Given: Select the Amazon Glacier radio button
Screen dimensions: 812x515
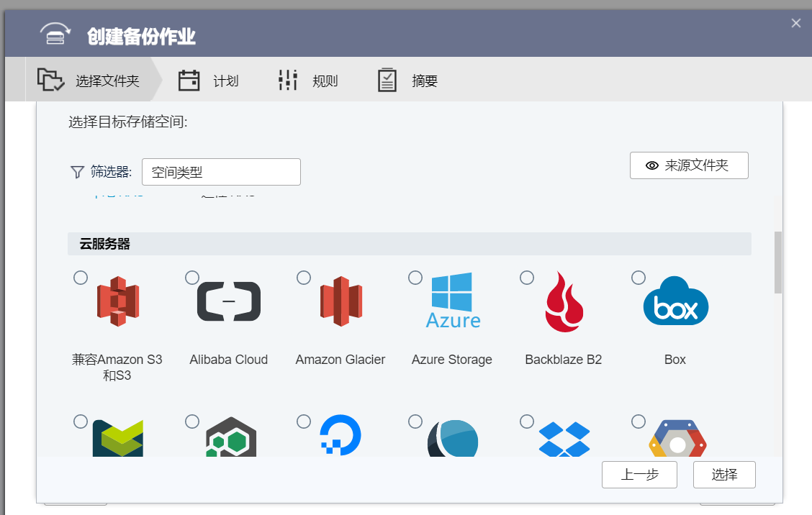Looking at the screenshot, I should pos(304,278).
